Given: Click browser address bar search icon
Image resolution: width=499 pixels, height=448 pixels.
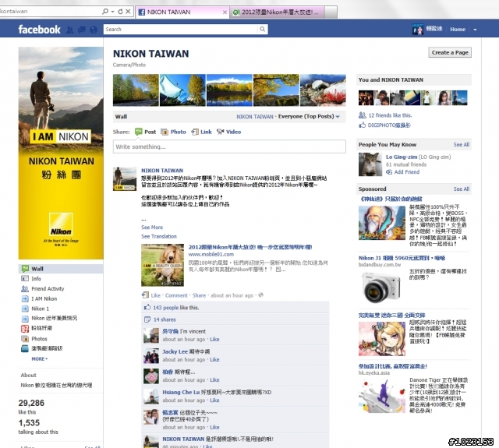Looking at the screenshot, I should (x=105, y=12).
